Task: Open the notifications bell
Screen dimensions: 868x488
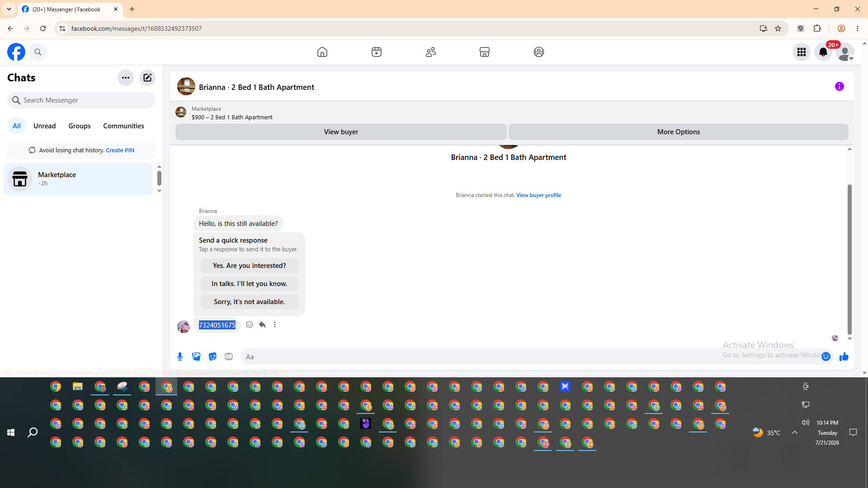Action: [823, 52]
